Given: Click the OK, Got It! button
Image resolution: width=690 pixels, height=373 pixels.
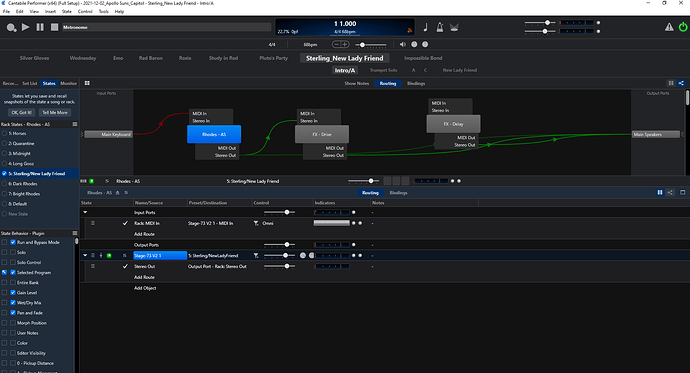Looking at the screenshot, I should point(21,113).
